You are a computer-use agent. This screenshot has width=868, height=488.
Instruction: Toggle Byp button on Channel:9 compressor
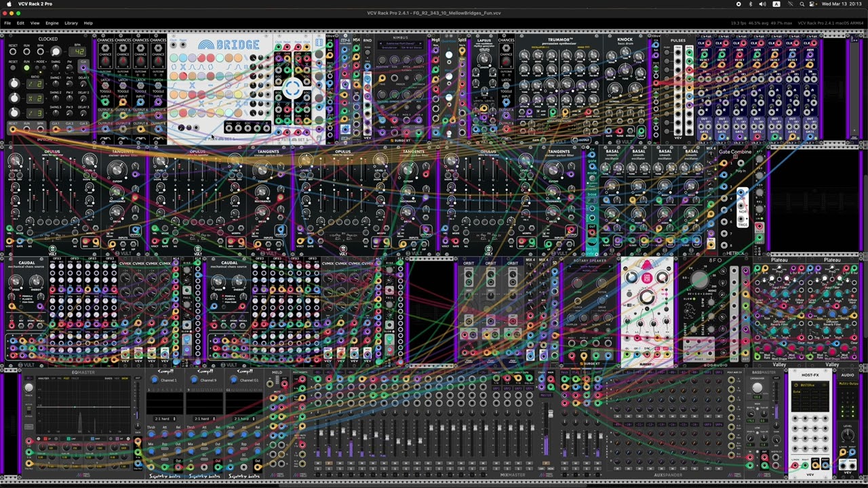click(x=204, y=449)
